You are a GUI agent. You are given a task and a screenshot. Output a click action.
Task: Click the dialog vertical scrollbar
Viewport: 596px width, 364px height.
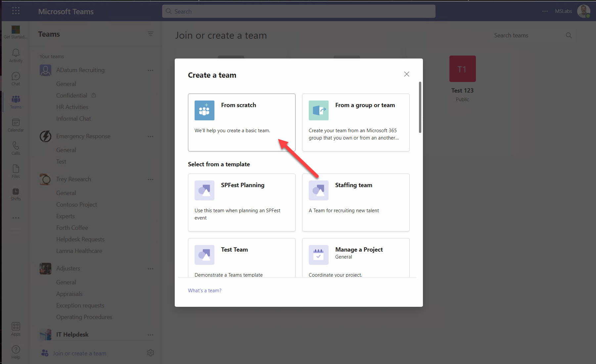tap(420, 107)
